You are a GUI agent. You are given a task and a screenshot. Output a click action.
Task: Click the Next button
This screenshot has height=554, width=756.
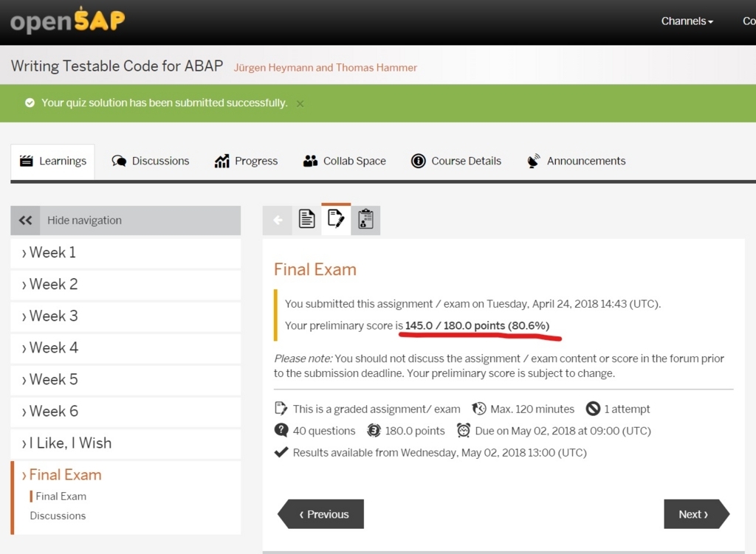[x=697, y=514]
